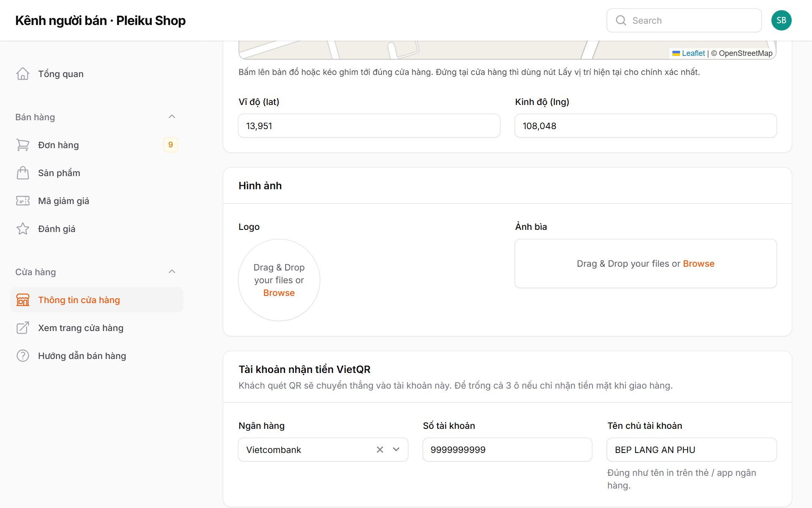Click the search magnifier icon
Screen dimensions: 812x508
pos(621,20)
